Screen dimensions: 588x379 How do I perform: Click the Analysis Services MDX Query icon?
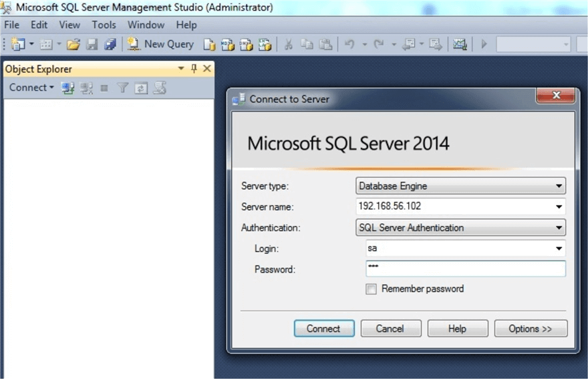click(228, 45)
